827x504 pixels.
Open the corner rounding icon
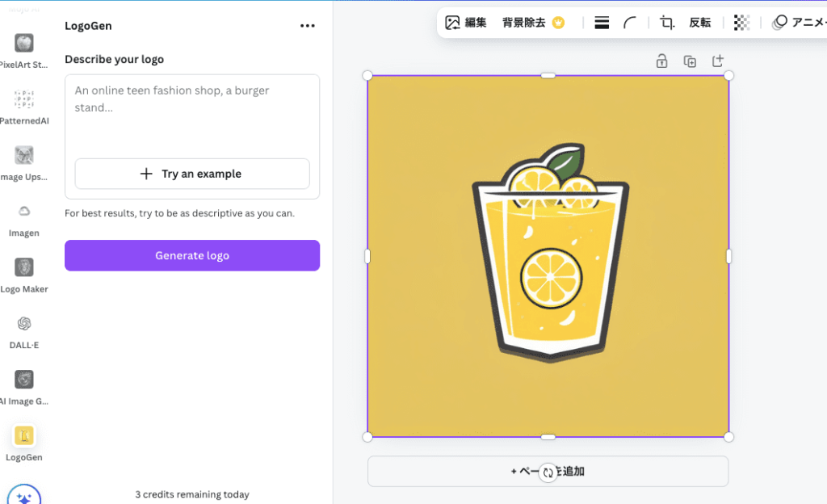pyautogui.click(x=630, y=23)
